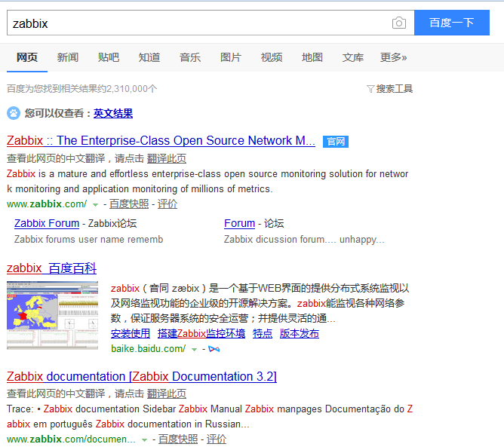Switch to the 贴吧 tab
The image size is (504, 447).
click(109, 57)
